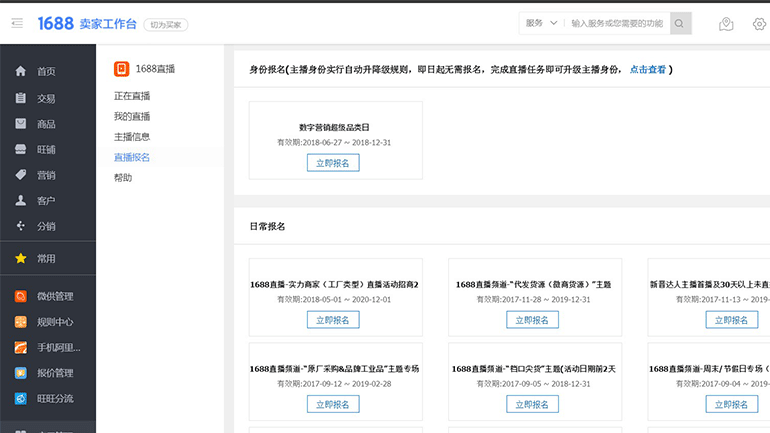
Task: Switch to 正在直播 submenu item
Action: pyautogui.click(x=132, y=96)
